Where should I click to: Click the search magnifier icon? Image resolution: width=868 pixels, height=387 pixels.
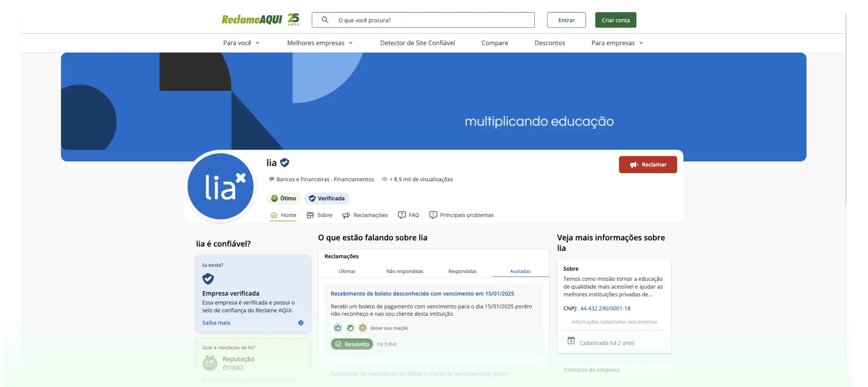pyautogui.click(x=325, y=20)
